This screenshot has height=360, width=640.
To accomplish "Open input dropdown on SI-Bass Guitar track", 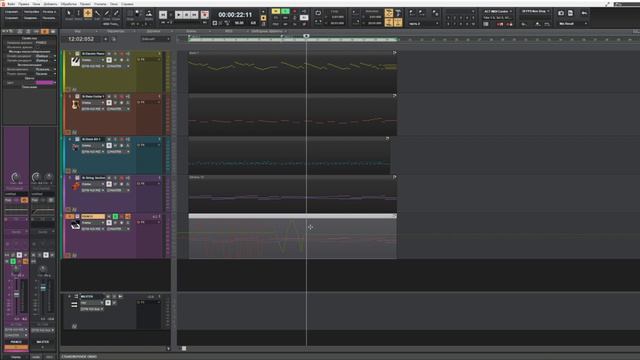I will [x=93, y=109].
